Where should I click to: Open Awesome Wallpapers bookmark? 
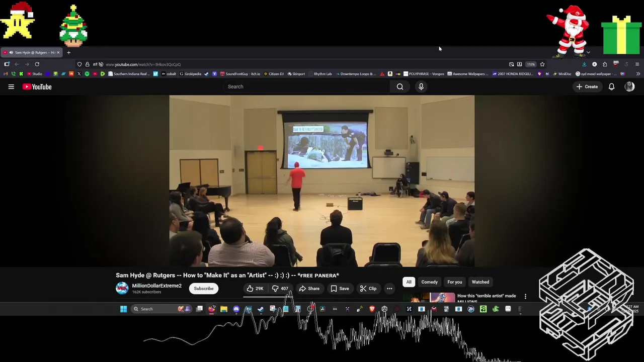pyautogui.click(x=468, y=74)
